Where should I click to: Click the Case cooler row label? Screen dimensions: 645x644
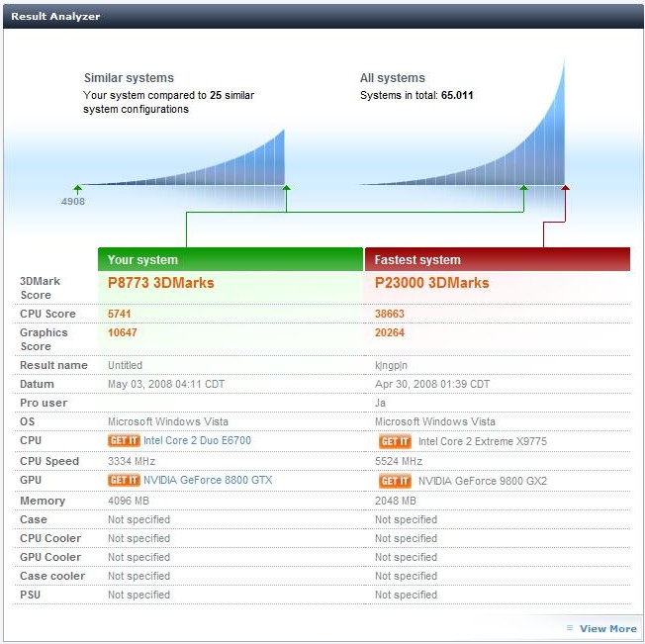point(52,576)
